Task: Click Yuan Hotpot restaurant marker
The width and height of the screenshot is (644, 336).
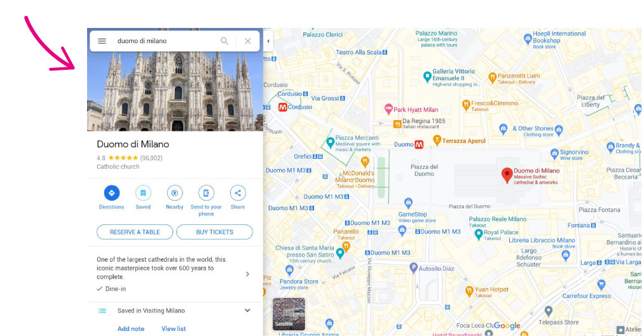Action: pyautogui.click(x=469, y=292)
